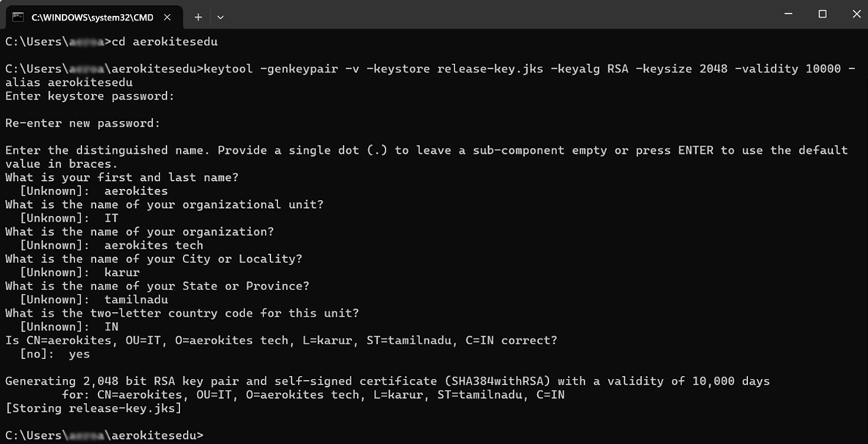Screen dimensions: 868x444
Task: Minimize the terminal window
Action: click(x=788, y=15)
